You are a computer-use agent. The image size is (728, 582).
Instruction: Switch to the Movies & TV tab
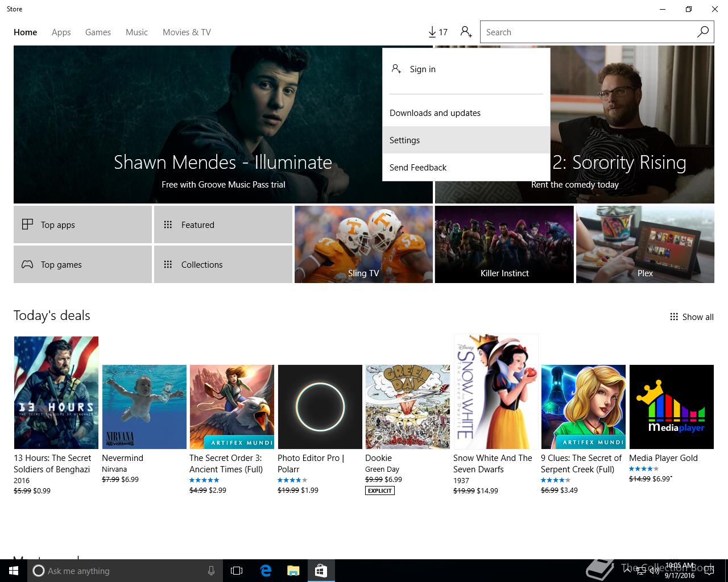[x=187, y=32]
